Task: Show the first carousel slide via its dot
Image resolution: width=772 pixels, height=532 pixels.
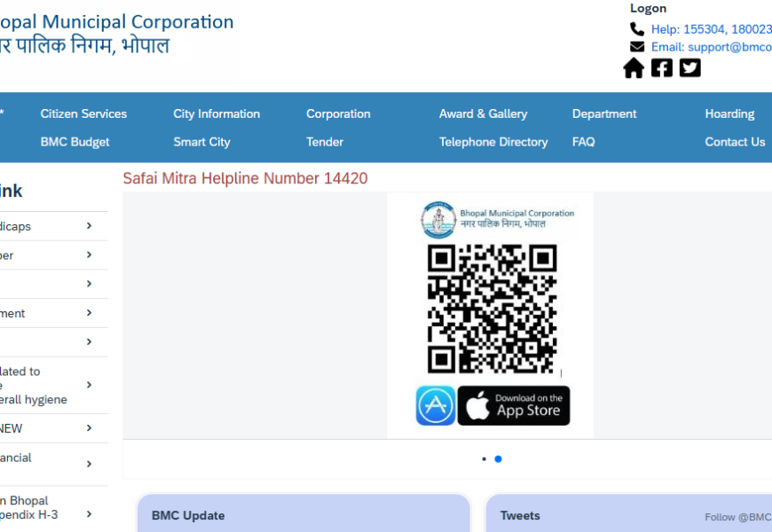Action: 484,459
